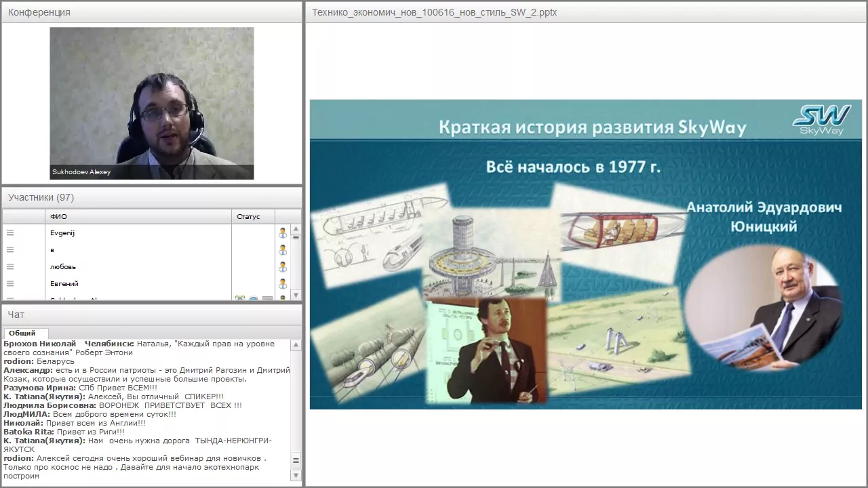Select participant name Евгений
Image resolution: width=868 pixels, height=488 pixels.
(x=64, y=283)
